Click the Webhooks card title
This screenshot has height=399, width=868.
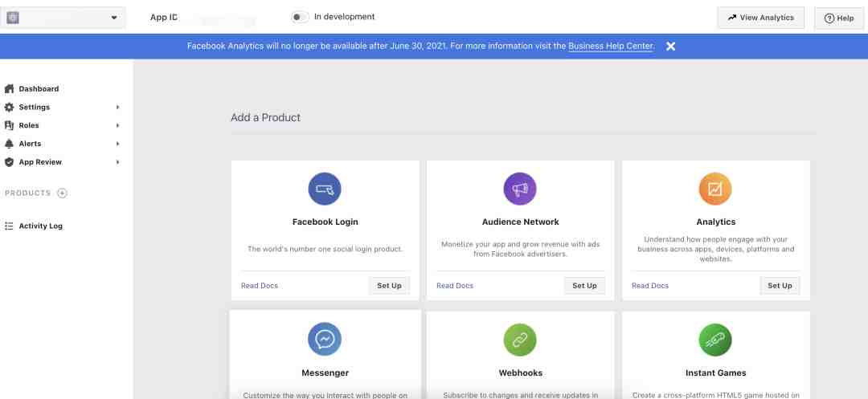[x=520, y=373]
